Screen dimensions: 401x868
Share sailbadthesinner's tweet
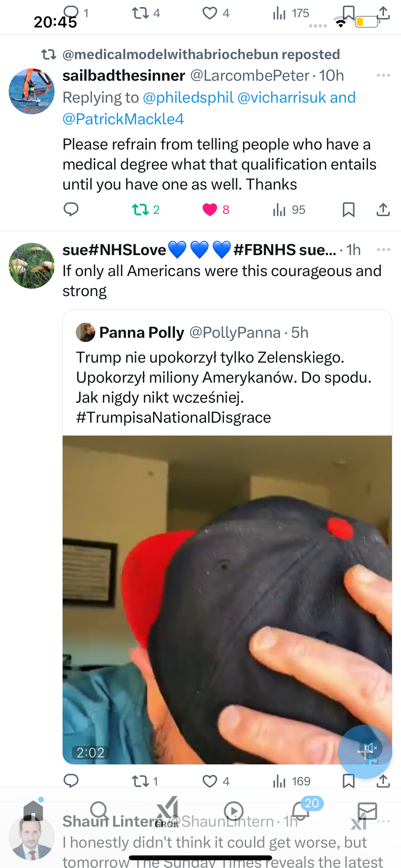pos(383,210)
